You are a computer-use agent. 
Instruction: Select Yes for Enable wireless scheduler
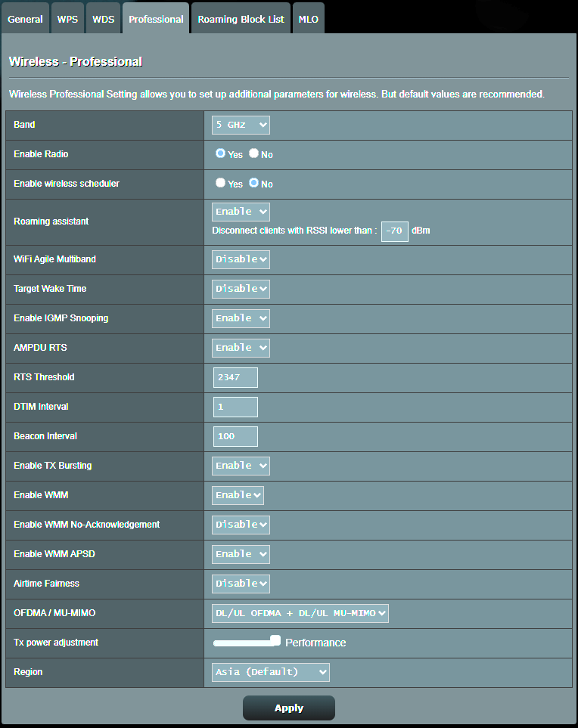(x=220, y=183)
